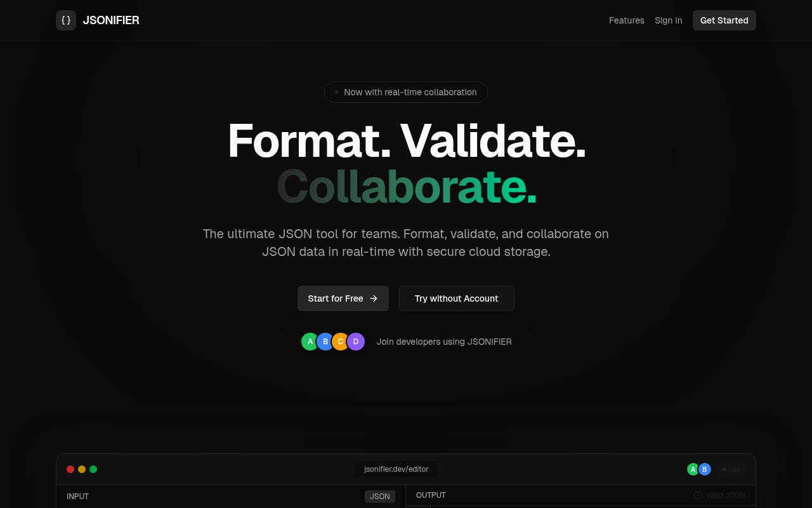Click the arrow icon inside Start for Free
Screen dimensions: 812x508
pyautogui.click(x=374, y=298)
